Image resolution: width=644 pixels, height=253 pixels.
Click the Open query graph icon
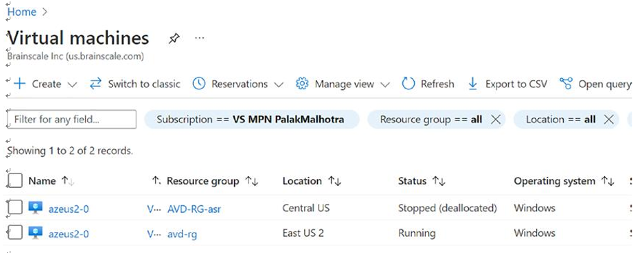(x=566, y=84)
